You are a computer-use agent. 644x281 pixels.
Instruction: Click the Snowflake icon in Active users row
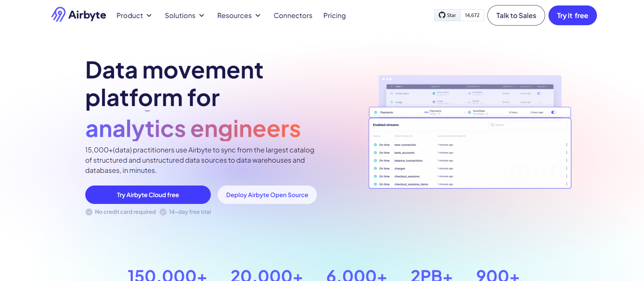(x=469, y=93)
